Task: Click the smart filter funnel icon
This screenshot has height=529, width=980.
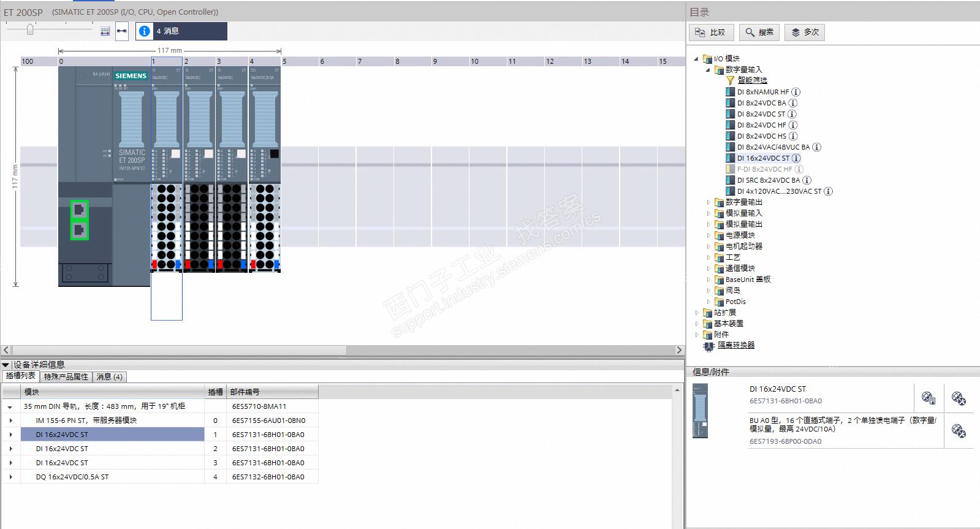Action: (x=730, y=80)
